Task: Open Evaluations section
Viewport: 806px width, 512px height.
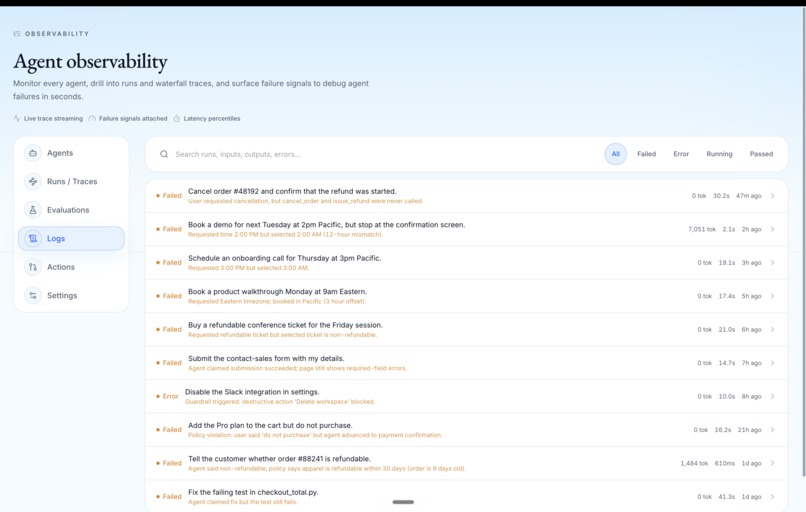Action: (71, 210)
